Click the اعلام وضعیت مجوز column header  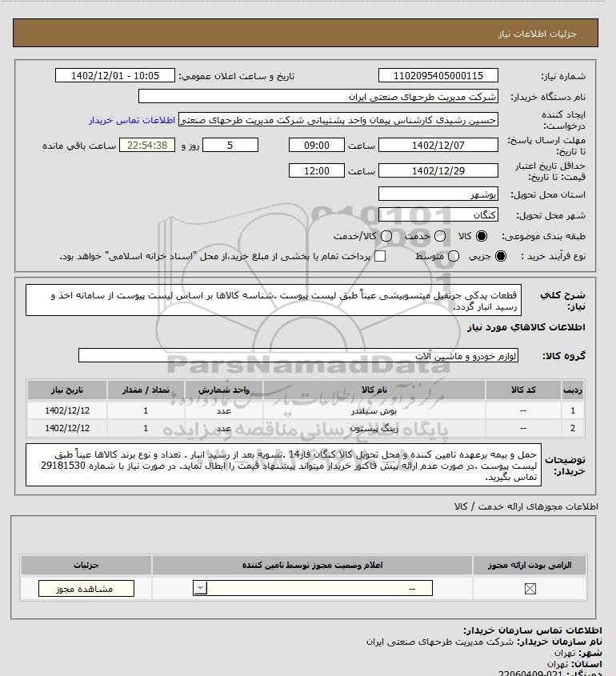click(312, 566)
